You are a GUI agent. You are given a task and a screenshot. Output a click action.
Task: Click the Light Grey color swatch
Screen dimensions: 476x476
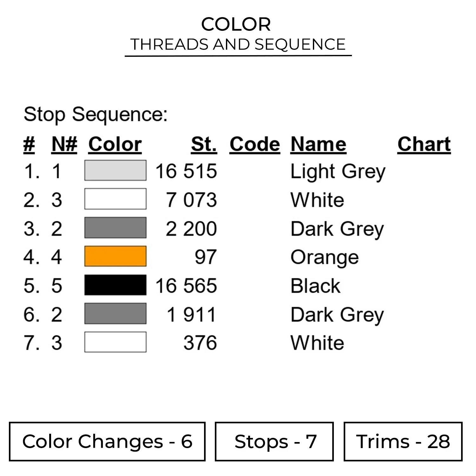click(x=115, y=170)
